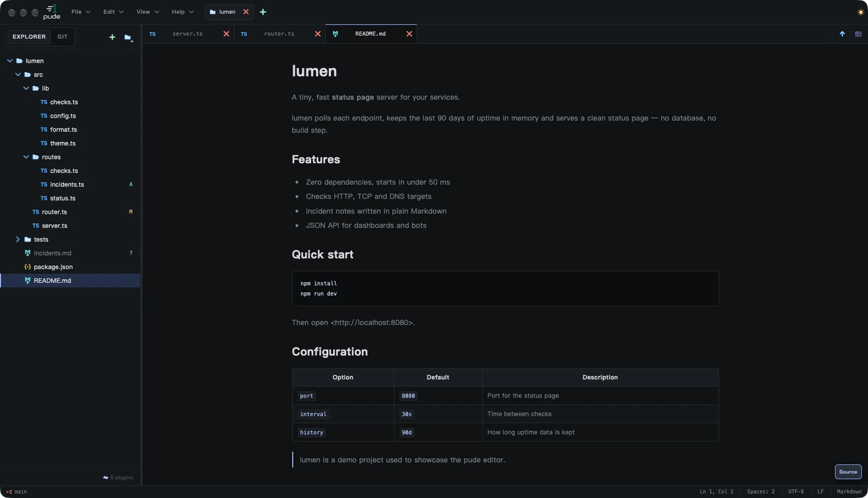The width and height of the screenshot is (868, 498).
Task: Add a new project tab
Action: coord(263,12)
